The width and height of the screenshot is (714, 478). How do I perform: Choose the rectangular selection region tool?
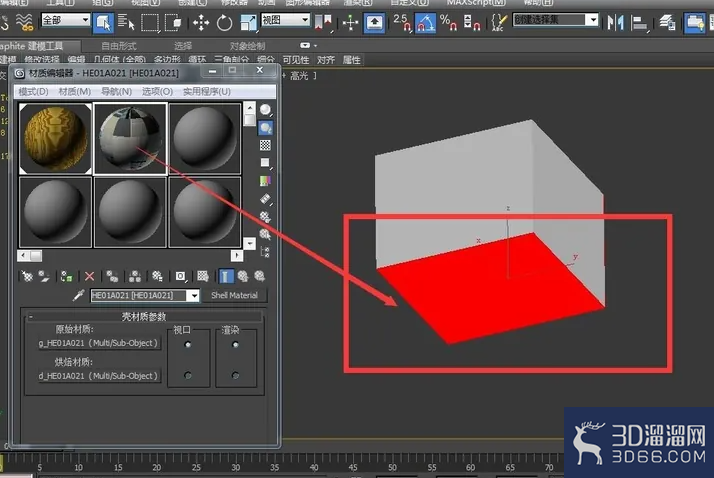[x=150, y=22]
